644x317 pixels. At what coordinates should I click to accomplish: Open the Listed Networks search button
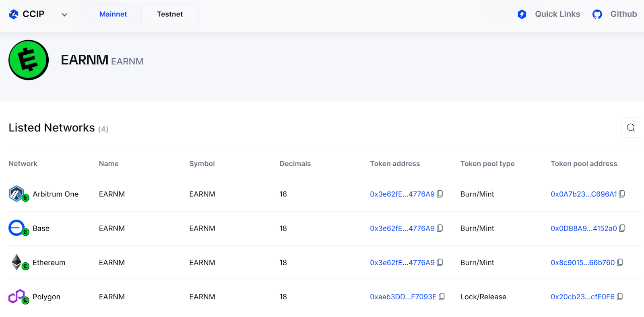631,128
